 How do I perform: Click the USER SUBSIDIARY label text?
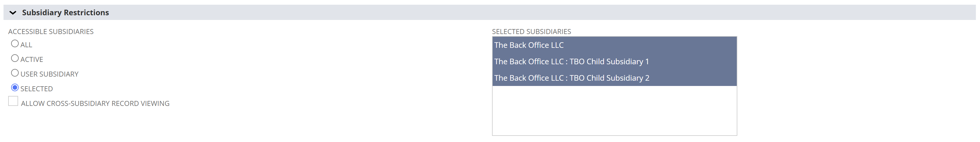click(49, 74)
